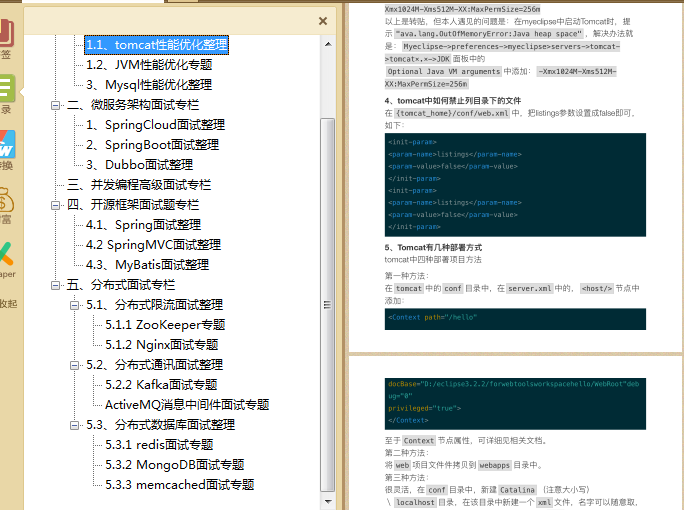Open 5.3、分布式数据库面试整理 bookmark
Image resolution: width=684 pixels, height=510 pixels.
161,425
